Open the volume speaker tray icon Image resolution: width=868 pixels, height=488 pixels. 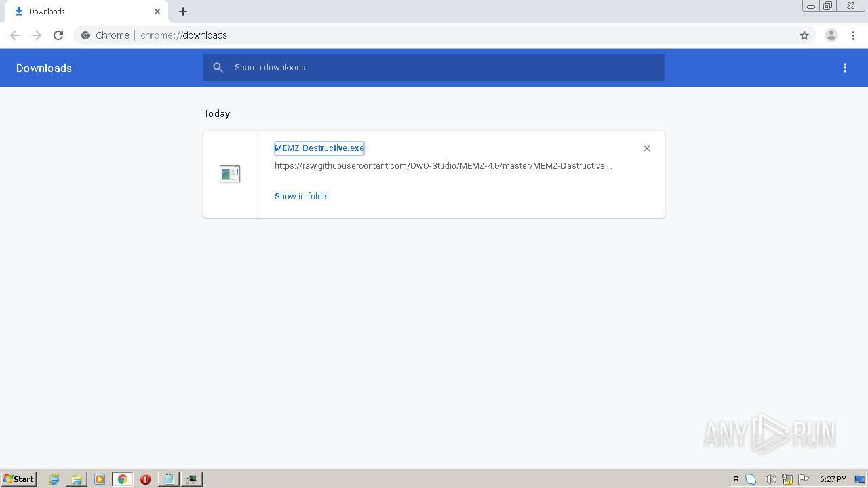(x=770, y=479)
